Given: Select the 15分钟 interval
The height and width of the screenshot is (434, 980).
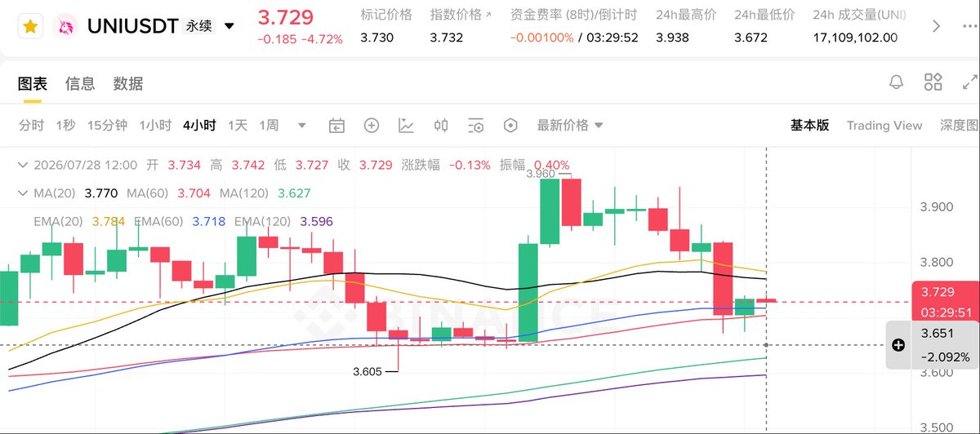Looking at the screenshot, I should tap(107, 126).
